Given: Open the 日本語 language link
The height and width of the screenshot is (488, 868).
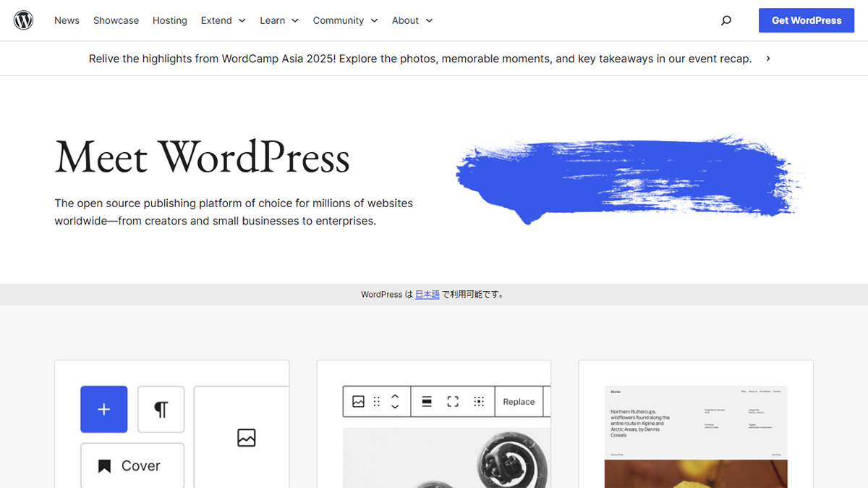Looking at the screenshot, I should 427,295.
